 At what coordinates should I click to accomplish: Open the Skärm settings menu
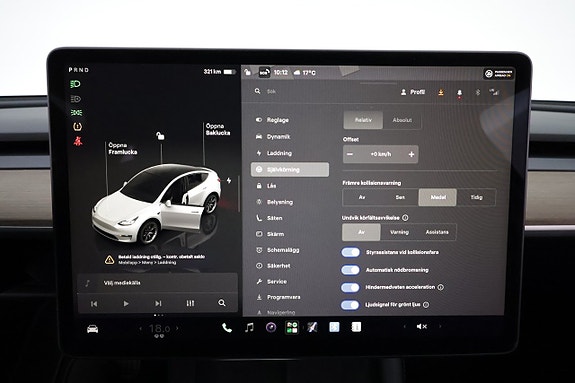point(270,234)
